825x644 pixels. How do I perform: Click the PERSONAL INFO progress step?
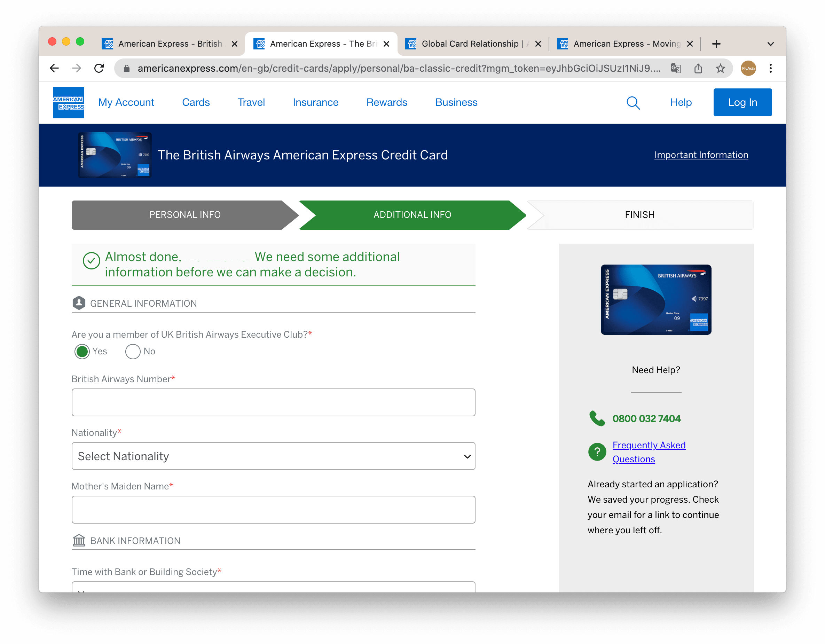[x=185, y=215]
